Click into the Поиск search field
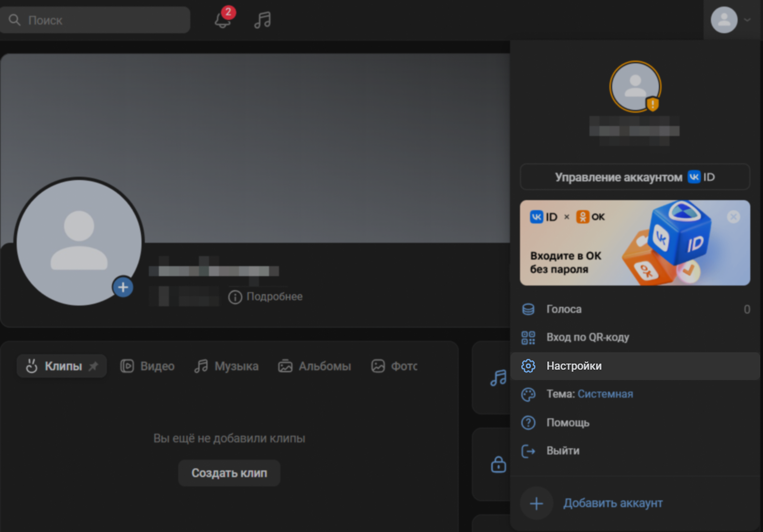 100,20
